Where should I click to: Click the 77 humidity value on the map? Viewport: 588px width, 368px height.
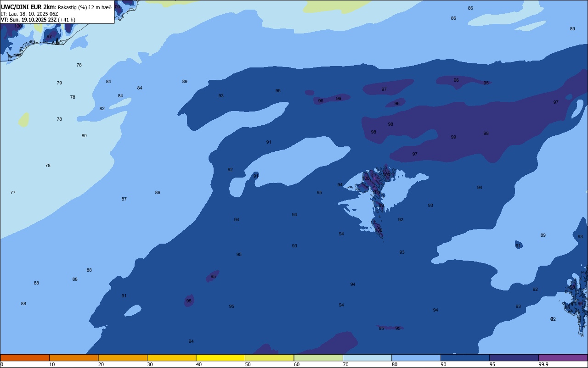pyautogui.click(x=13, y=193)
